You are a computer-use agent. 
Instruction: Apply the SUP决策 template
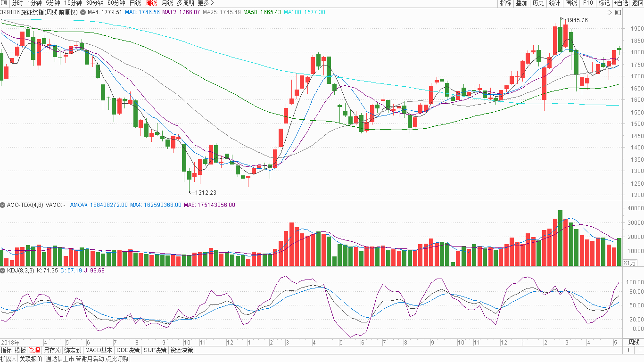point(155,350)
